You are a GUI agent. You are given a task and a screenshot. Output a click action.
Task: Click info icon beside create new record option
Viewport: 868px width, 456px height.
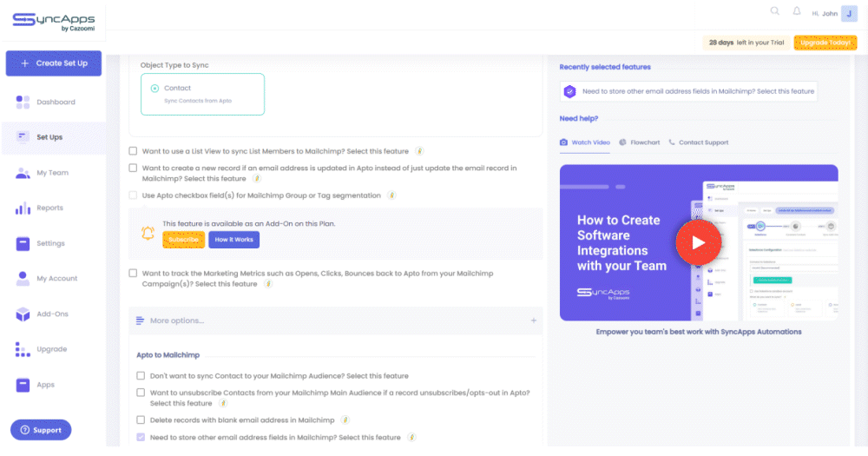256,178
